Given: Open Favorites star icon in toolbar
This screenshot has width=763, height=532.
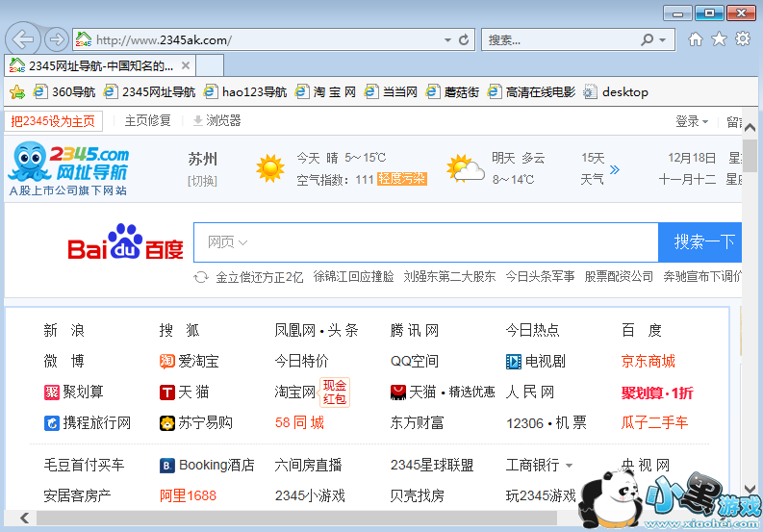Looking at the screenshot, I should point(719,39).
